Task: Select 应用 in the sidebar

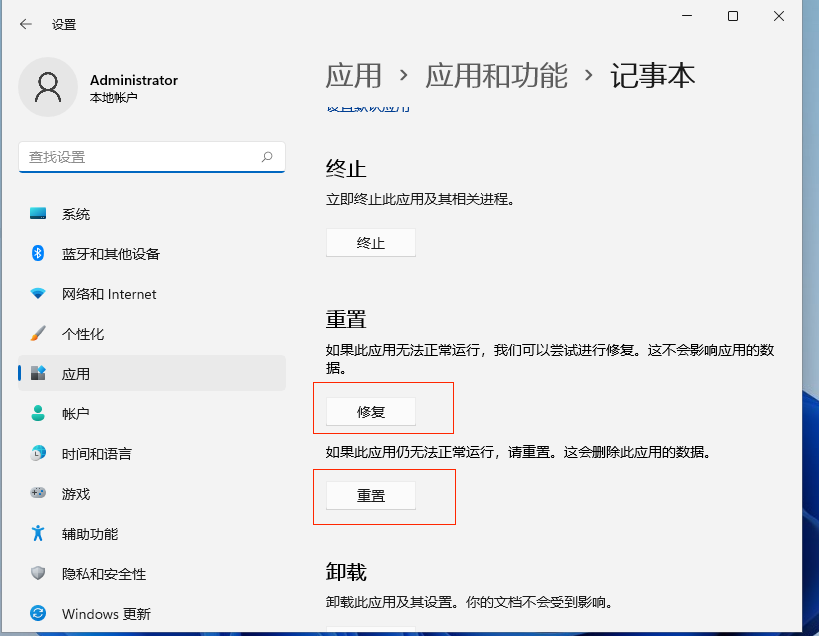Action: point(151,373)
